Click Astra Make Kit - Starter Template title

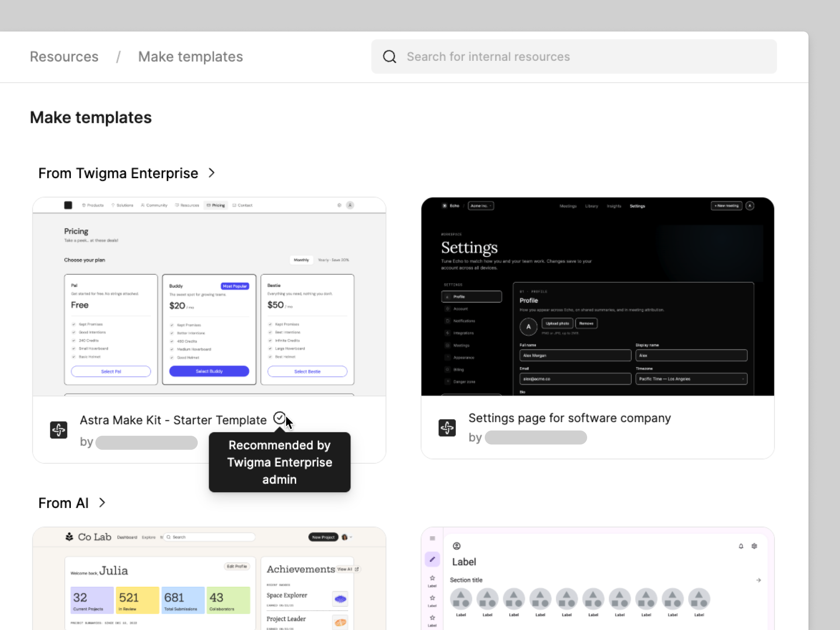tap(173, 420)
